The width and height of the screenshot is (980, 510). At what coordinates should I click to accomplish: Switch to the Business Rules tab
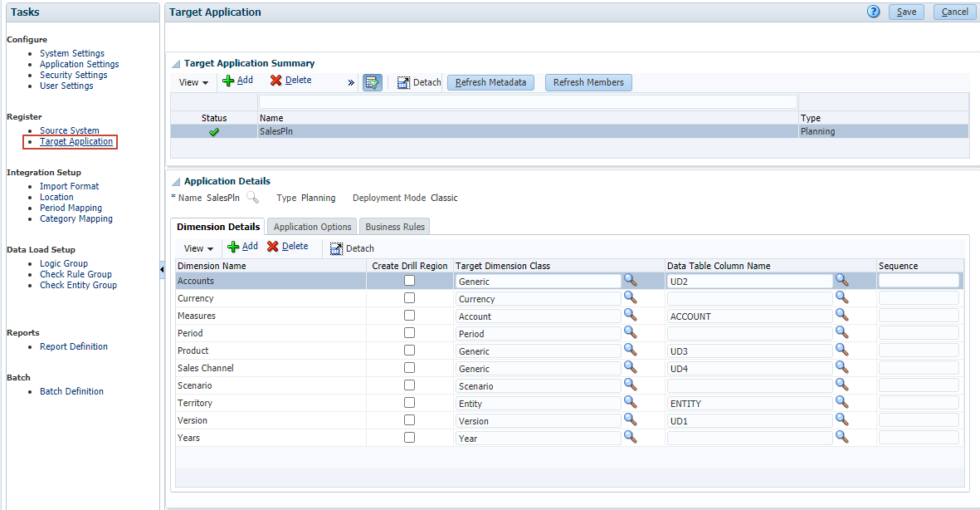pos(395,227)
